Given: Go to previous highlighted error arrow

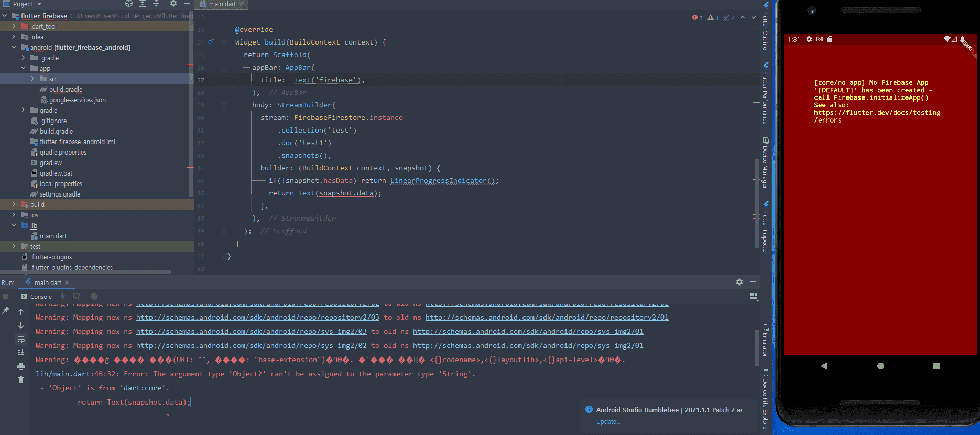Looking at the screenshot, I should pos(743,18).
